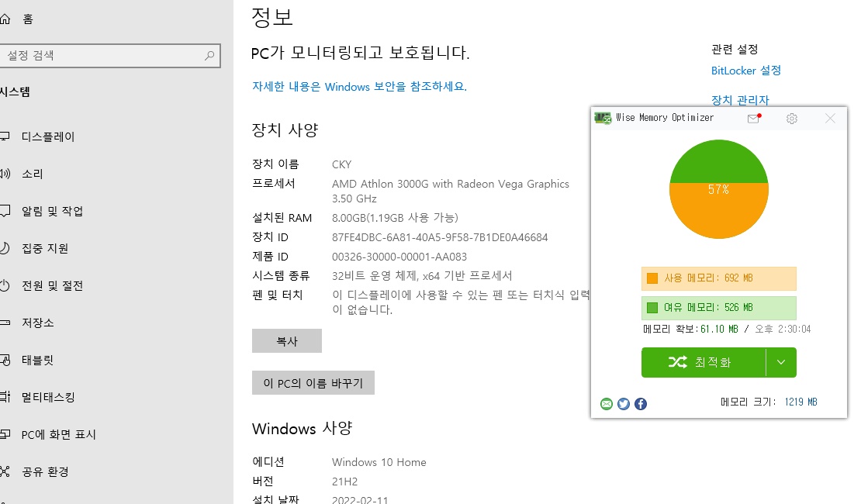The width and height of the screenshot is (861, 504).
Task: Click the shared experiences icon beside 공유 환경
Action: 5,471
